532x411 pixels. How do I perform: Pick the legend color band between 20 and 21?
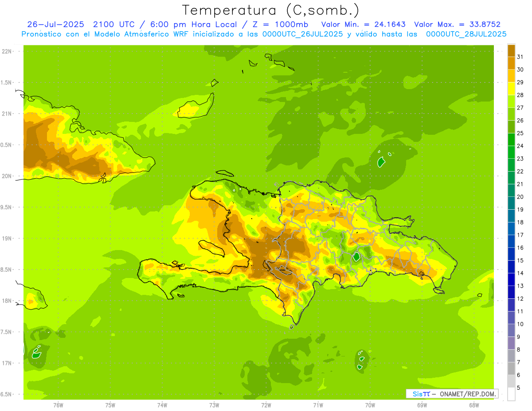(x=511, y=190)
